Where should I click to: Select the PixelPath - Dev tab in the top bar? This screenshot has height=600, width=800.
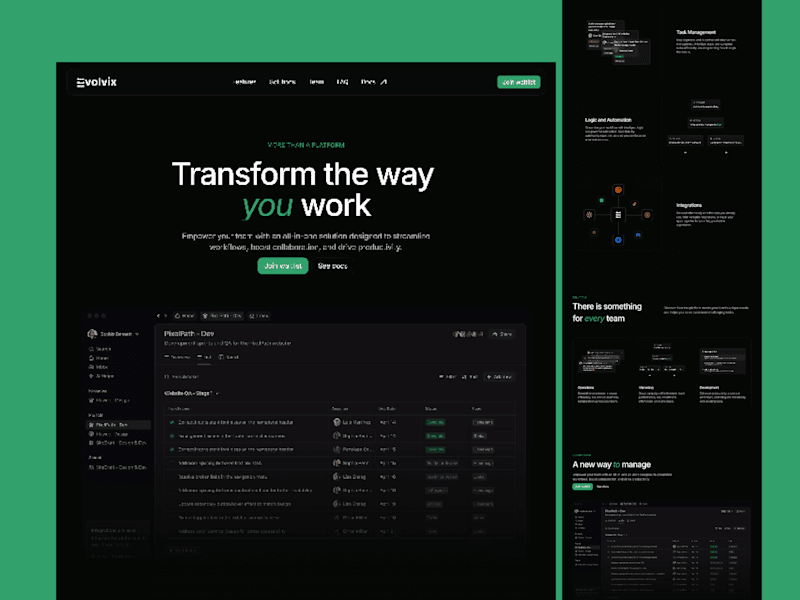coord(222,316)
